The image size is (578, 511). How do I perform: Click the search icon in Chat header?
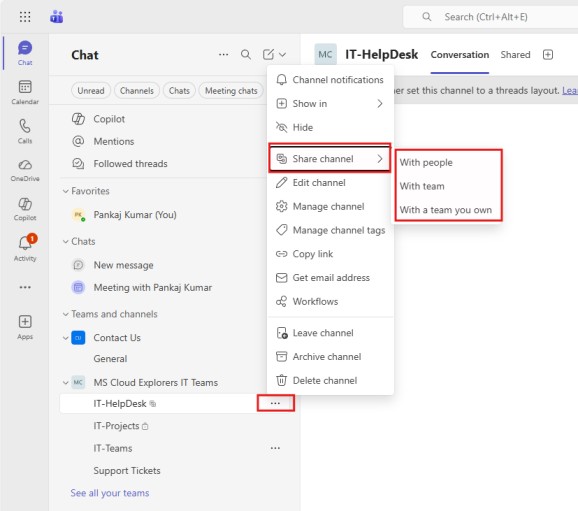click(246, 55)
